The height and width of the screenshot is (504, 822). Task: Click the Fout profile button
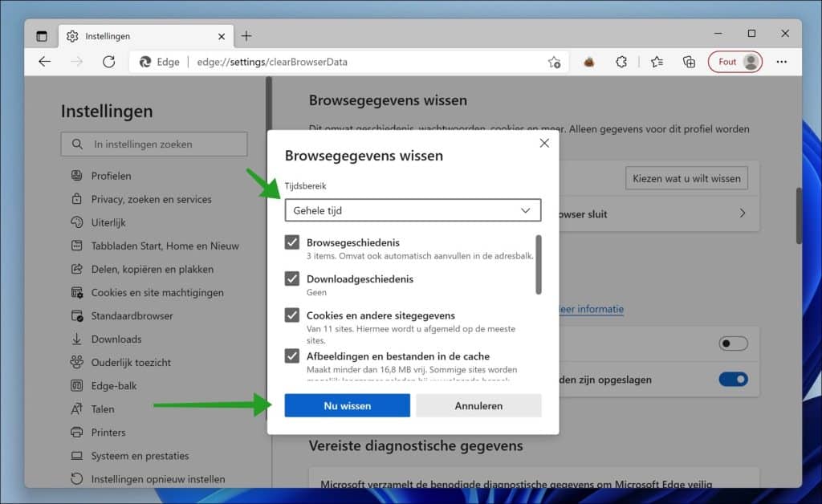735,62
